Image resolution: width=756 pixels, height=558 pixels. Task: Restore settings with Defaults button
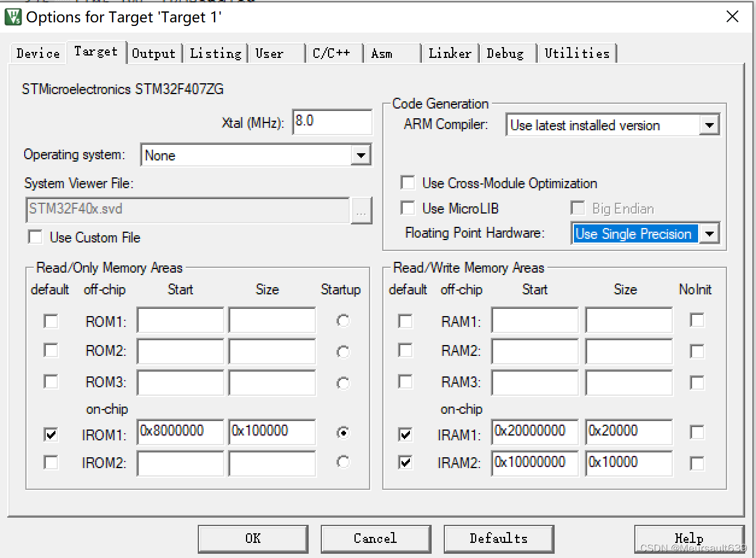tap(499, 538)
